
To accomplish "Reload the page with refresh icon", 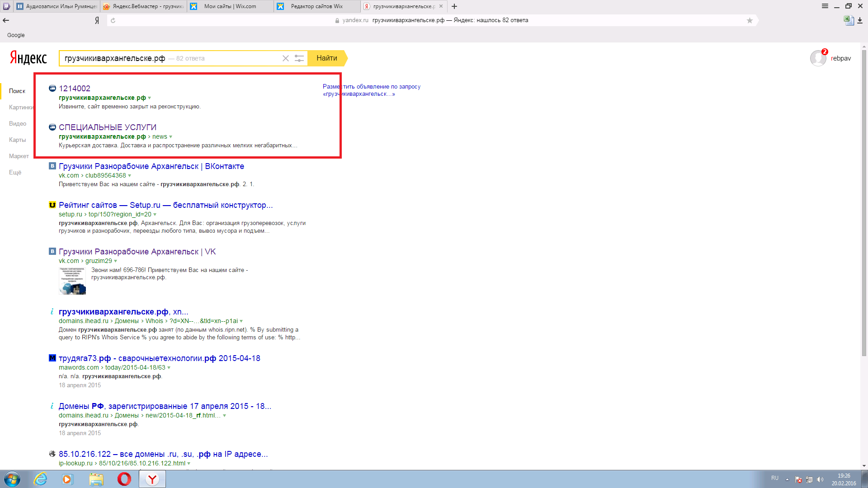I will (x=113, y=20).
